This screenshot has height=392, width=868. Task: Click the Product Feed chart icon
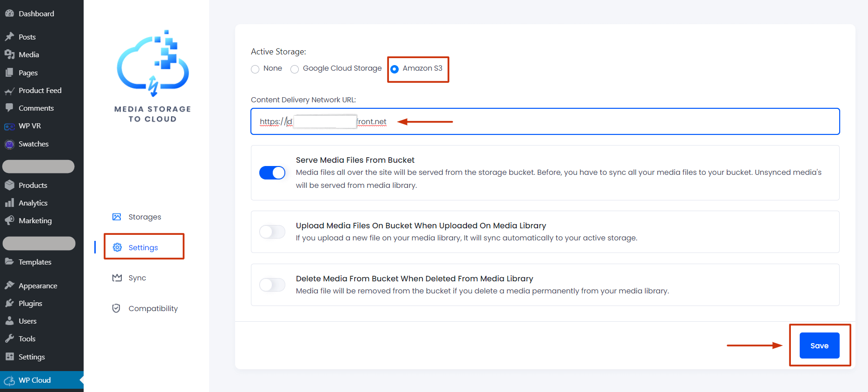click(x=9, y=91)
